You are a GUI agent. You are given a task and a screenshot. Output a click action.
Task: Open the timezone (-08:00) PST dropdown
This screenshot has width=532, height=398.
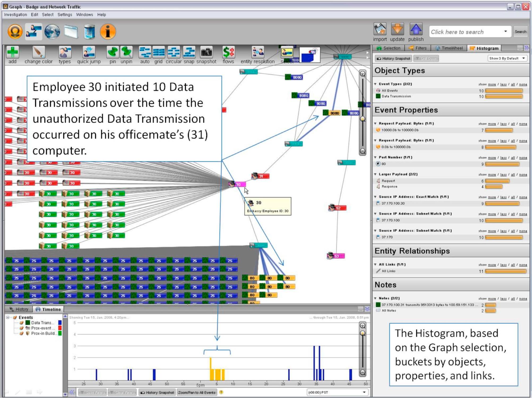coord(338,392)
